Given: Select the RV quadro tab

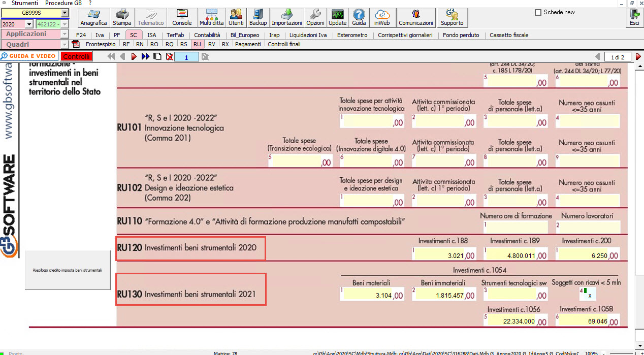Looking at the screenshot, I should click(211, 44).
